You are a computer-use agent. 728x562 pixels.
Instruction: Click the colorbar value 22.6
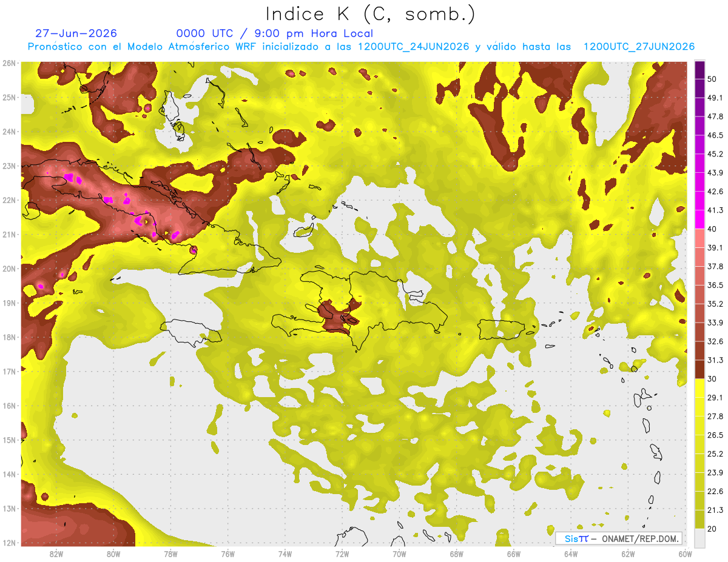click(715, 491)
